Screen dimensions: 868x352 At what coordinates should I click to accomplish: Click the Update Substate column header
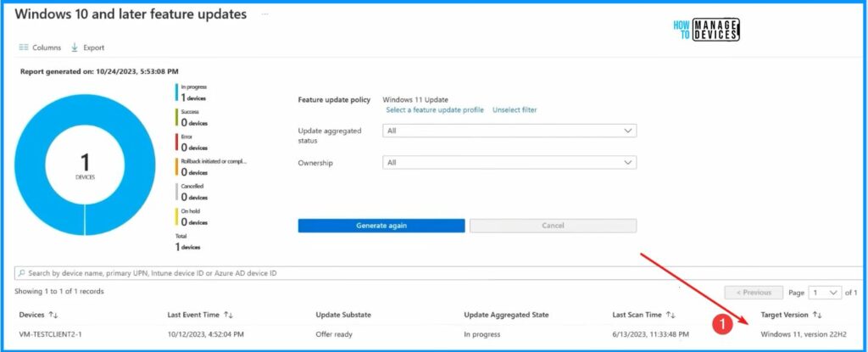343,315
